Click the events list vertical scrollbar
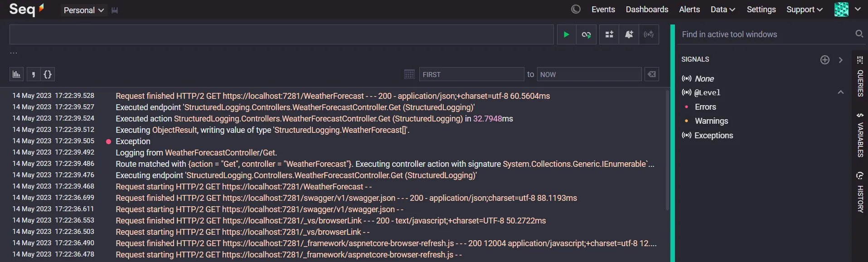This screenshot has height=262, width=868. point(667,150)
